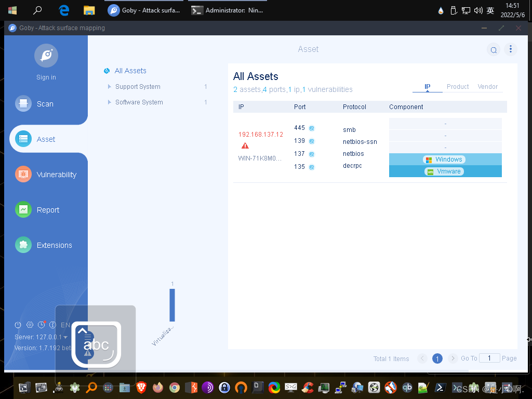Viewport: 532px width, 399px height.
Task: Click the detail icon beside port 135
Action: coord(312,167)
